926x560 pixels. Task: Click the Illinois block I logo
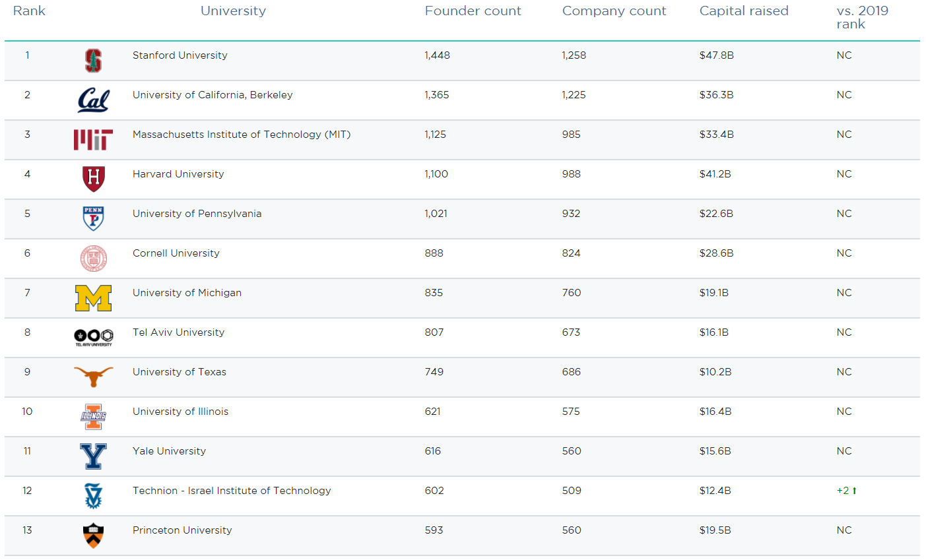point(93,417)
